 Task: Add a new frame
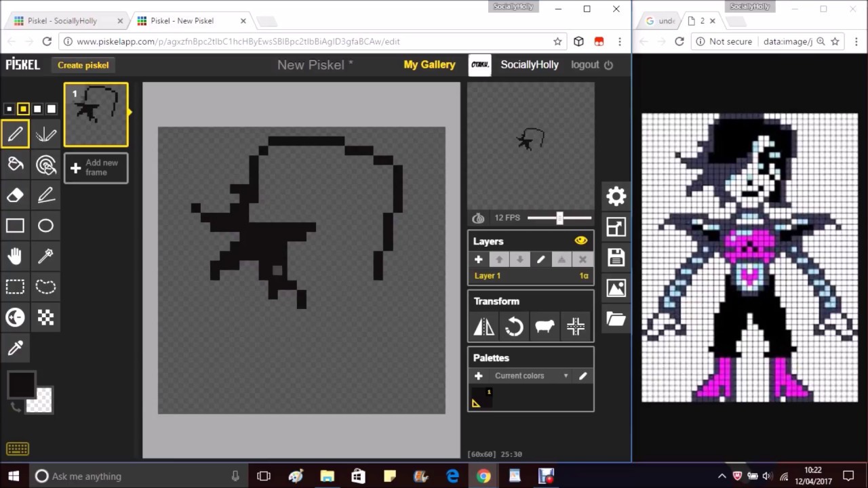tap(96, 167)
